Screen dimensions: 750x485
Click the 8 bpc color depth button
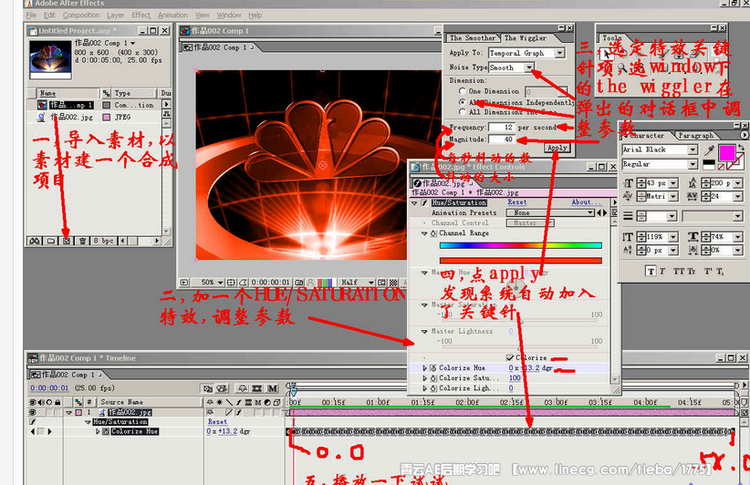104,241
